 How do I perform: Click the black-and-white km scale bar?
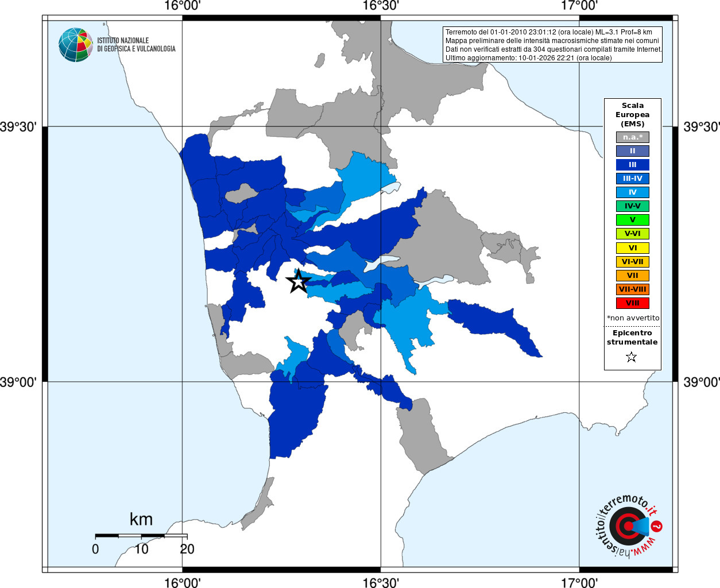pos(141,536)
